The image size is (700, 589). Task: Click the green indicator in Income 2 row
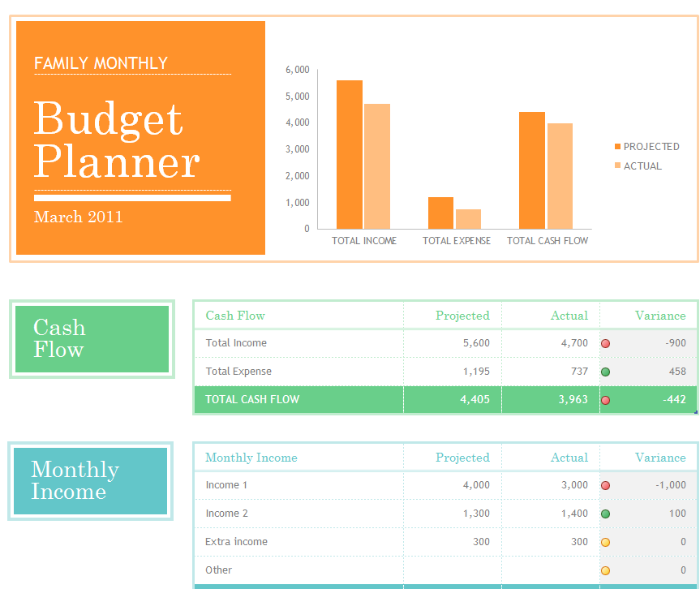(605, 514)
